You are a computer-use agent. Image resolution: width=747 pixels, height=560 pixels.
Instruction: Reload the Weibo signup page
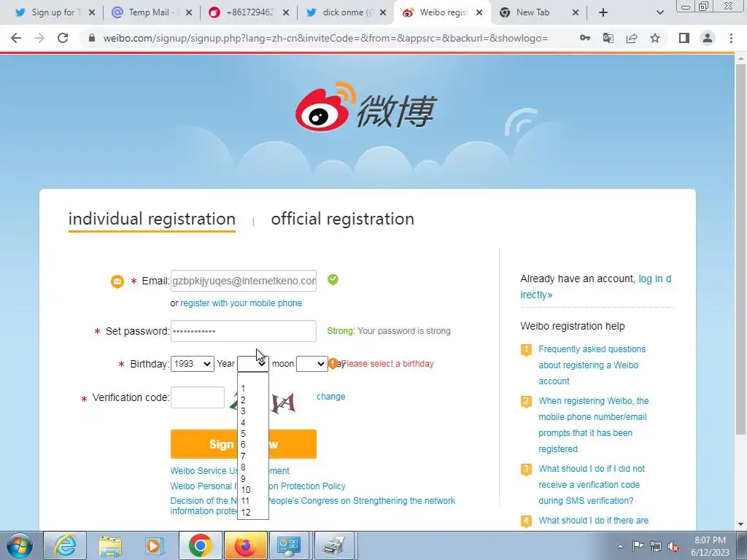[63, 38]
